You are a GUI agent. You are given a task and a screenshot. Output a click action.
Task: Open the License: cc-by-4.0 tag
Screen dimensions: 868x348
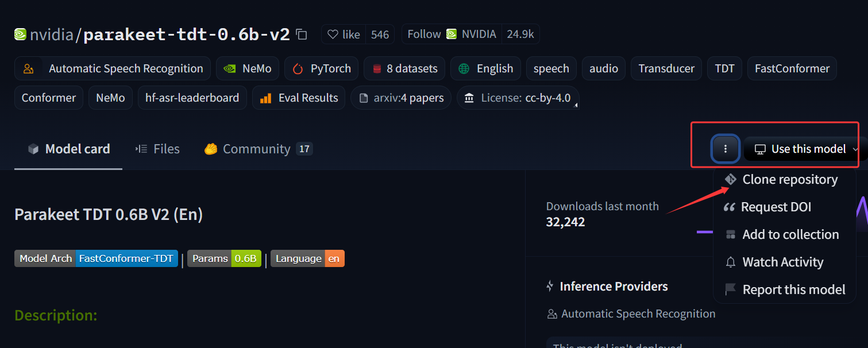(518, 98)
